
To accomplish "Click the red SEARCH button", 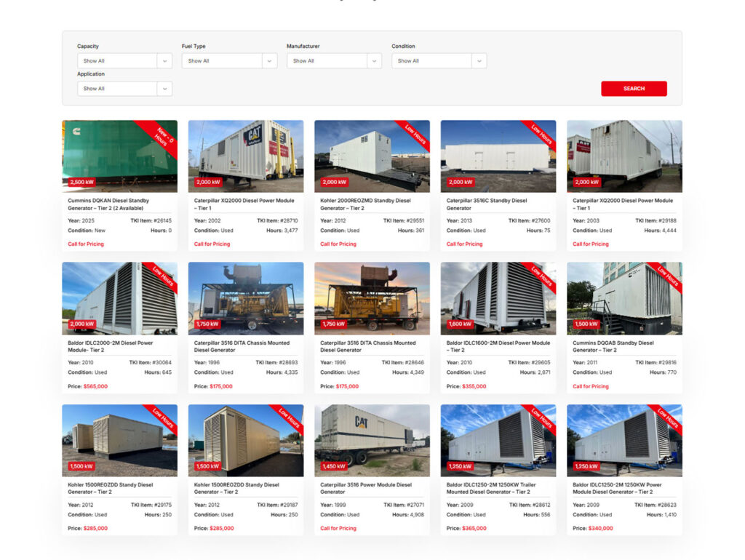I will (x=634, y=88).
